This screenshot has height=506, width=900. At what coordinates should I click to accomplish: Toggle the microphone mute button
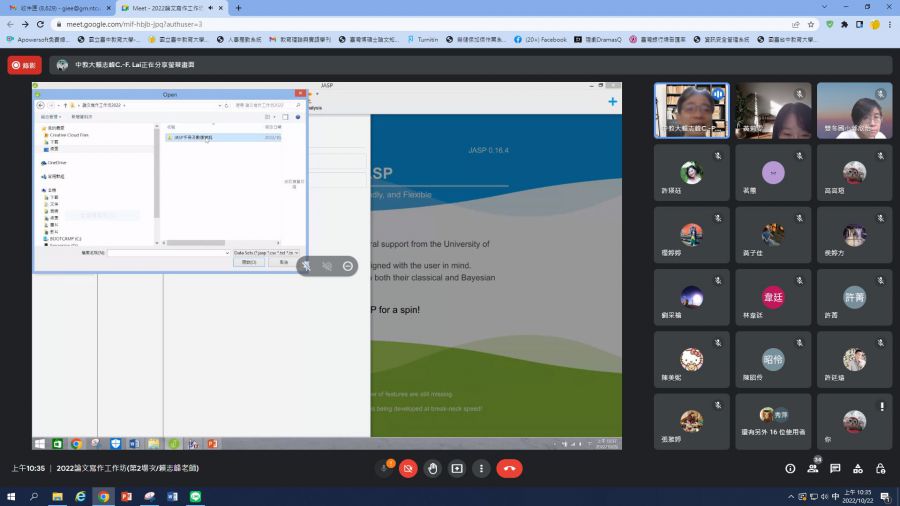(383, 468)
